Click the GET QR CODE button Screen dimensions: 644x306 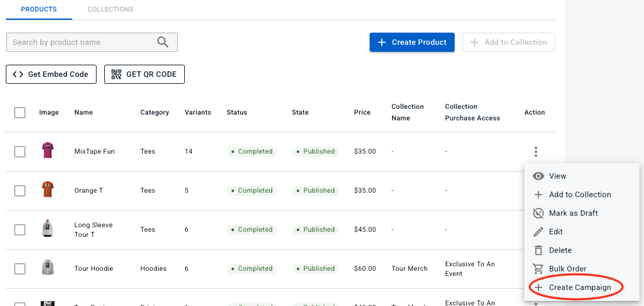[145, 74]
